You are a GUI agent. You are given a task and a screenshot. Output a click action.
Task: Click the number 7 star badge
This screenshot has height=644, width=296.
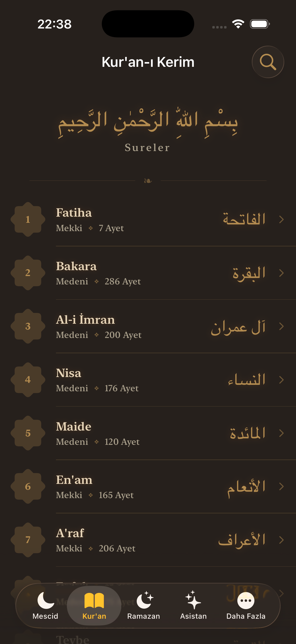click(28, 540)
